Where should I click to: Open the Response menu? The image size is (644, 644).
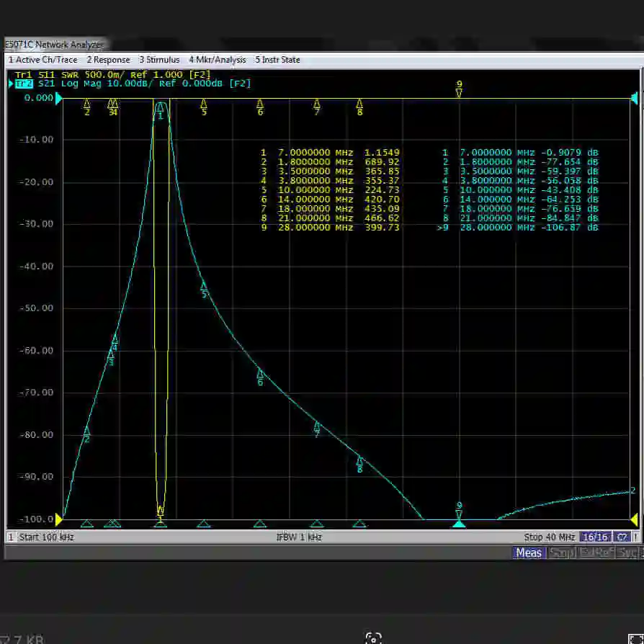tap(108, 60)
